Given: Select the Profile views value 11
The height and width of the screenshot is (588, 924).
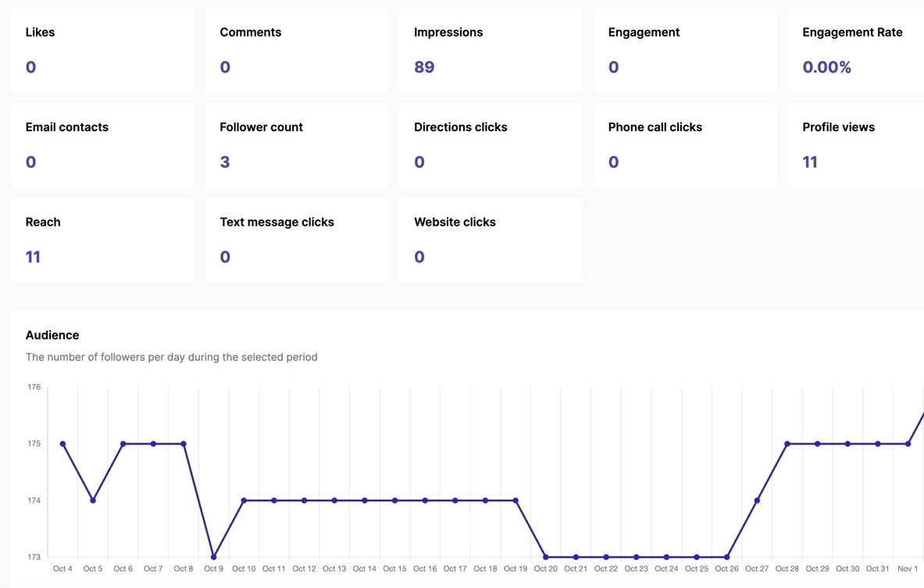Looking at the screenshot, I should (x=810, y=162).
